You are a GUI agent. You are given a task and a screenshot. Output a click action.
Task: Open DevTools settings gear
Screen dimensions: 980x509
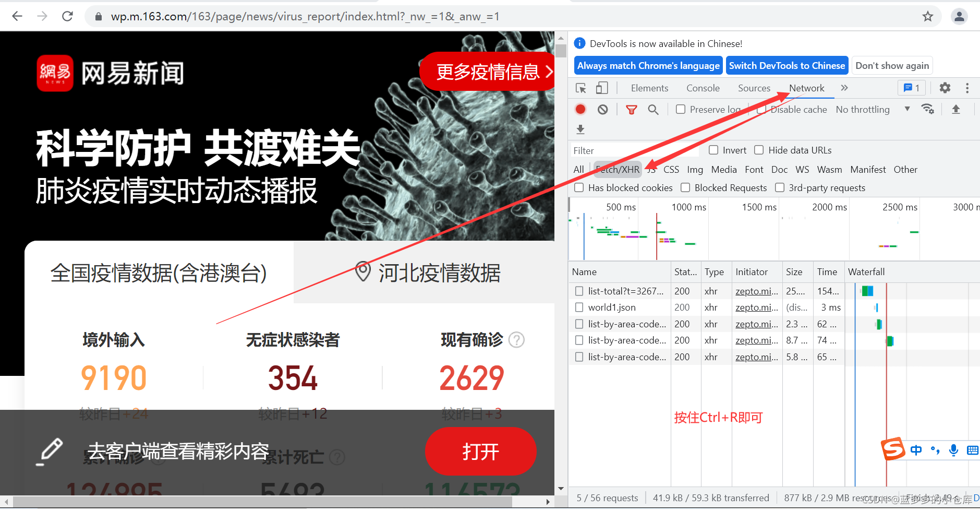pos(945,88)
